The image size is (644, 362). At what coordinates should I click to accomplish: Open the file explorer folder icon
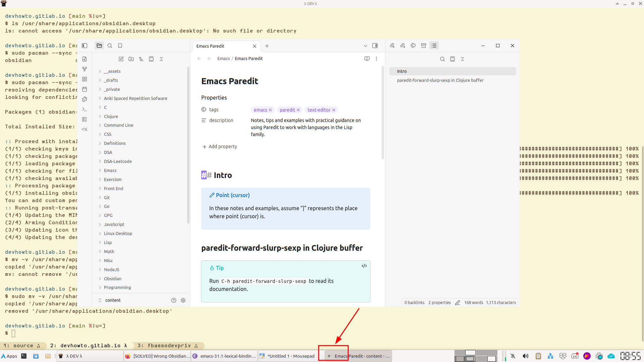[99, 46]
